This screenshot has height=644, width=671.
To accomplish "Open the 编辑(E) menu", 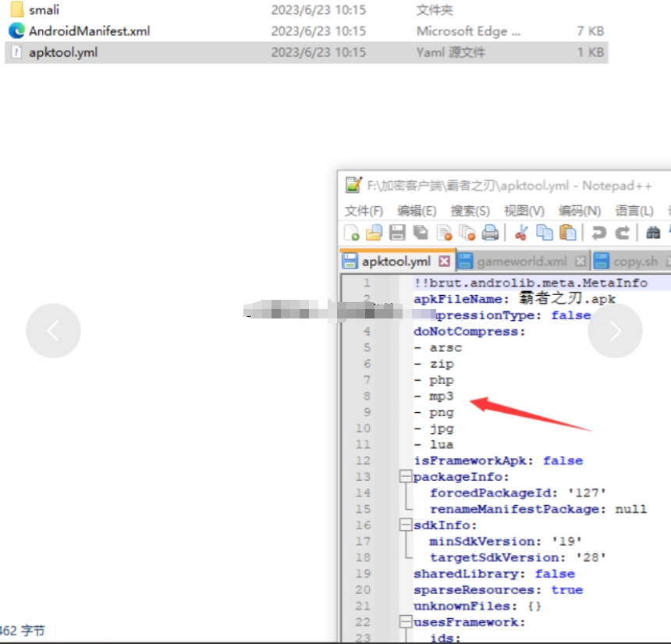I will click(x=417, y=211).
